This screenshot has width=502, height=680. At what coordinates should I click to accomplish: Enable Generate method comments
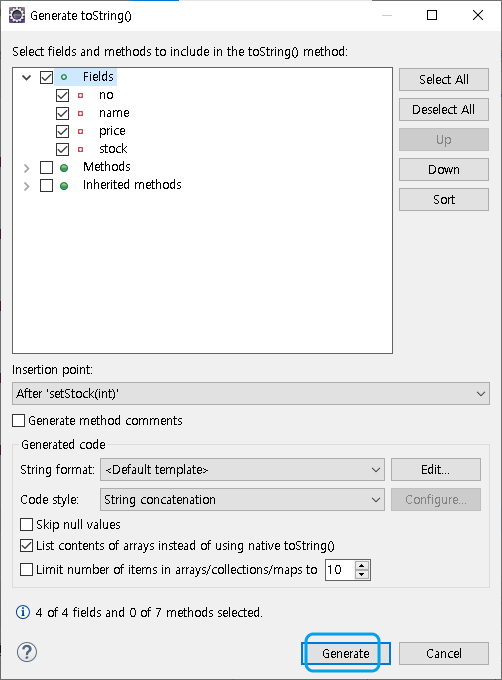[x=19, y=421]
